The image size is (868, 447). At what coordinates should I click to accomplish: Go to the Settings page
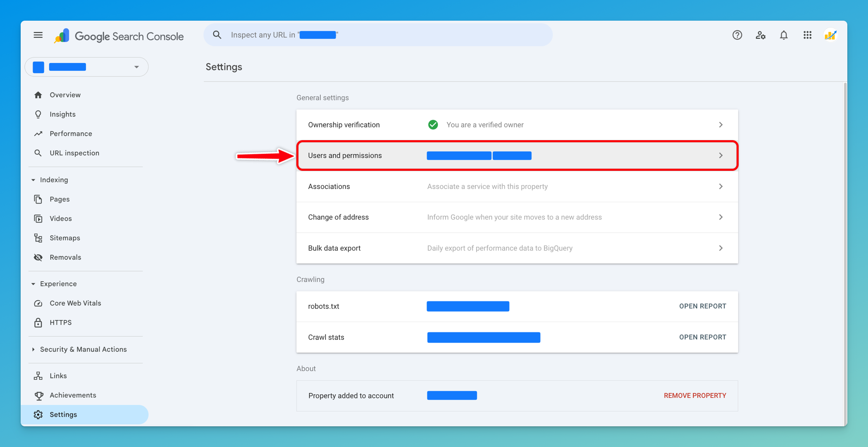point(63,414)
